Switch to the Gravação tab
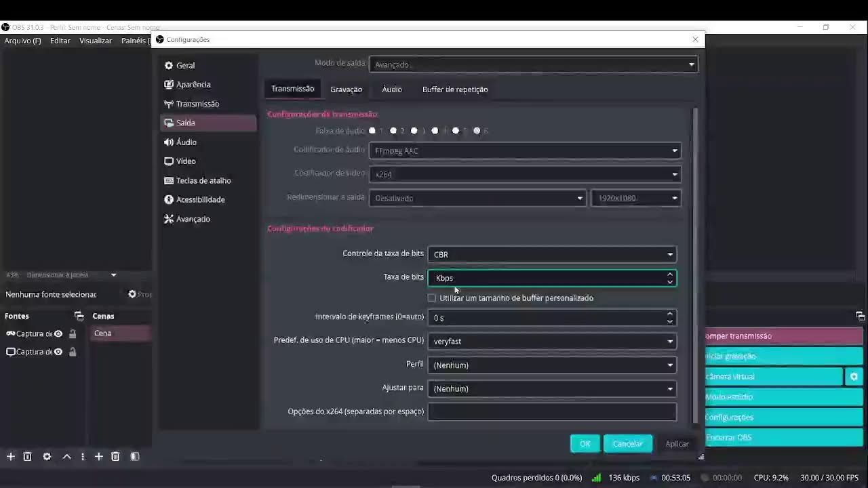Image resolution: width=868 pixels, height=488 pixels. click(346, 89)
